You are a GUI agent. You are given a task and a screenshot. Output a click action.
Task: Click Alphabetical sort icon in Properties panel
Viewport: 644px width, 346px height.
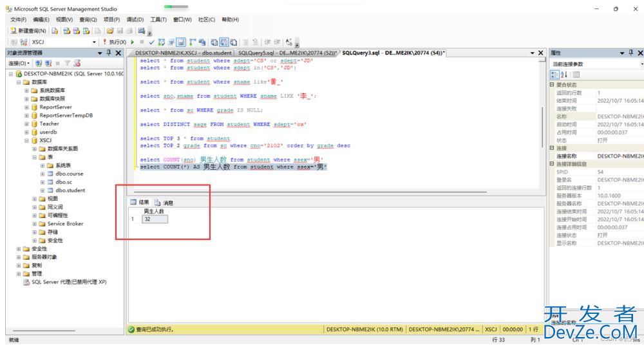pos(564,75)
